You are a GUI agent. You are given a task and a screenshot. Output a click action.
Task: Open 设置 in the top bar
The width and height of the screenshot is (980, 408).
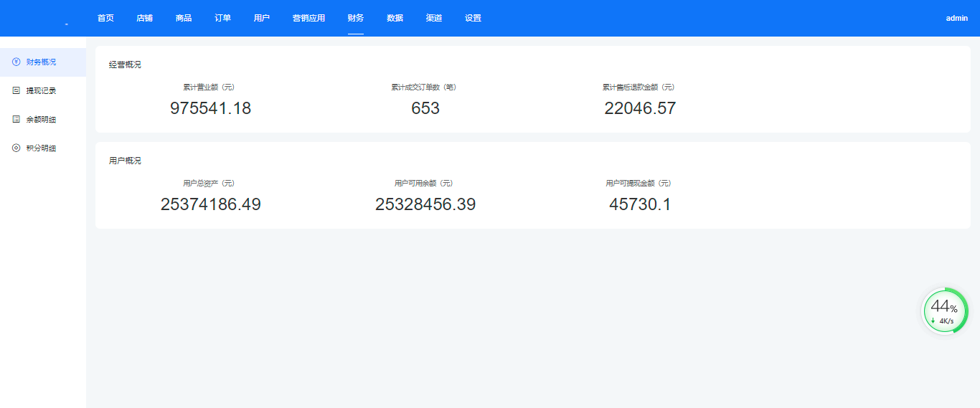(x=473, y=18)
